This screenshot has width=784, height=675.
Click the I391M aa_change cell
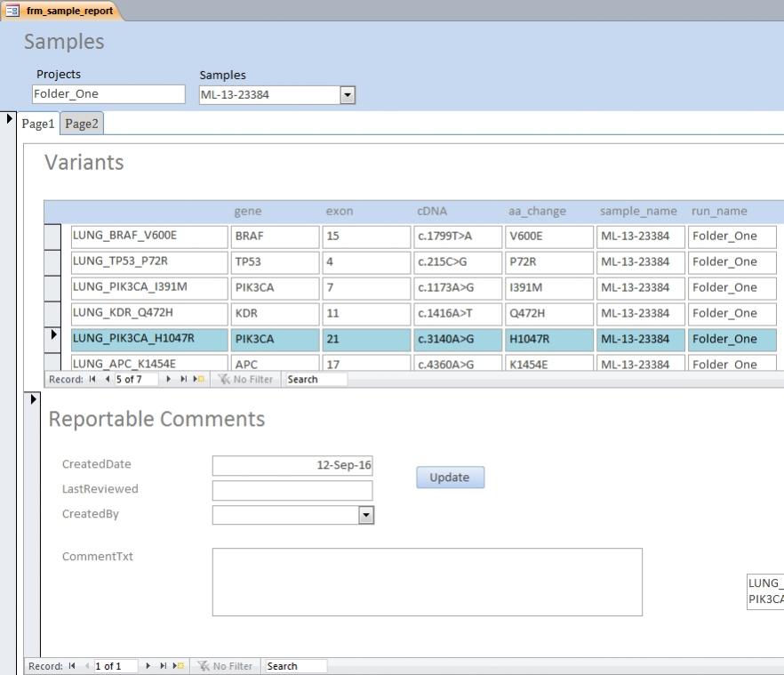click(x=549, y=288)
